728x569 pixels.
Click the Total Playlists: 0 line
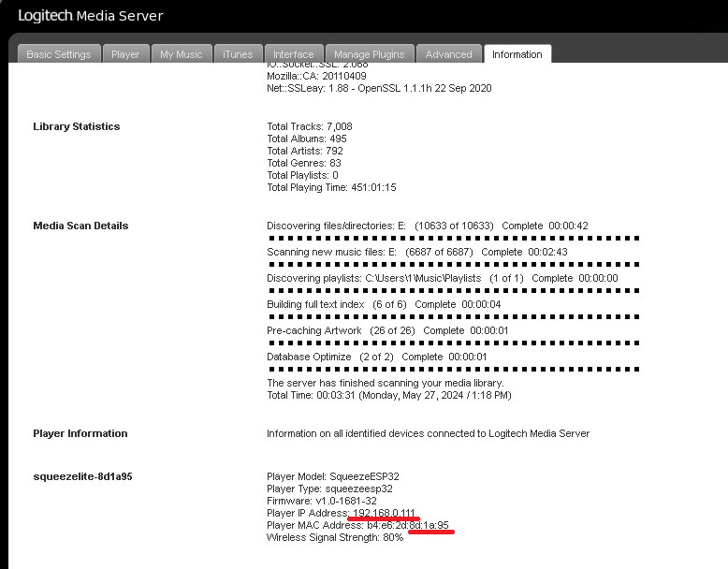point(303,175)
